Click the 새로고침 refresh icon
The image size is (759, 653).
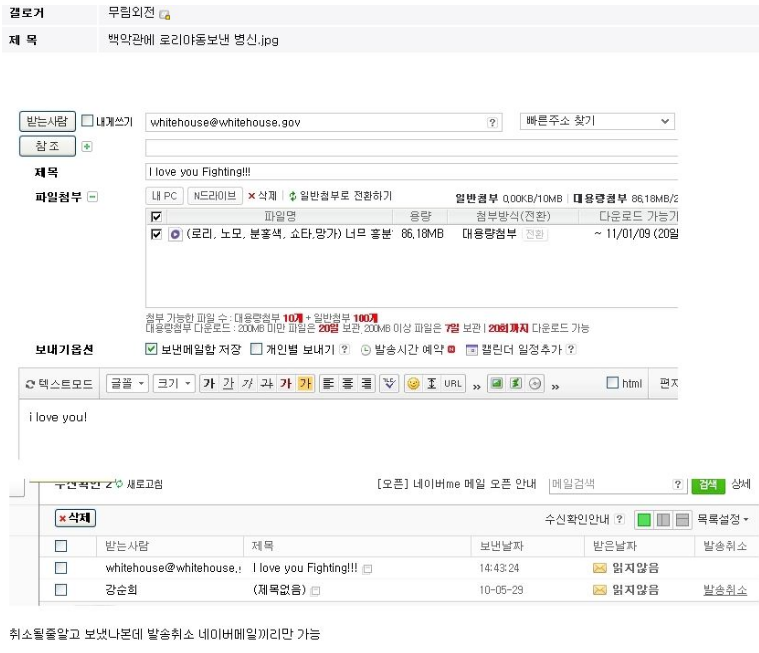coord(119,483)
